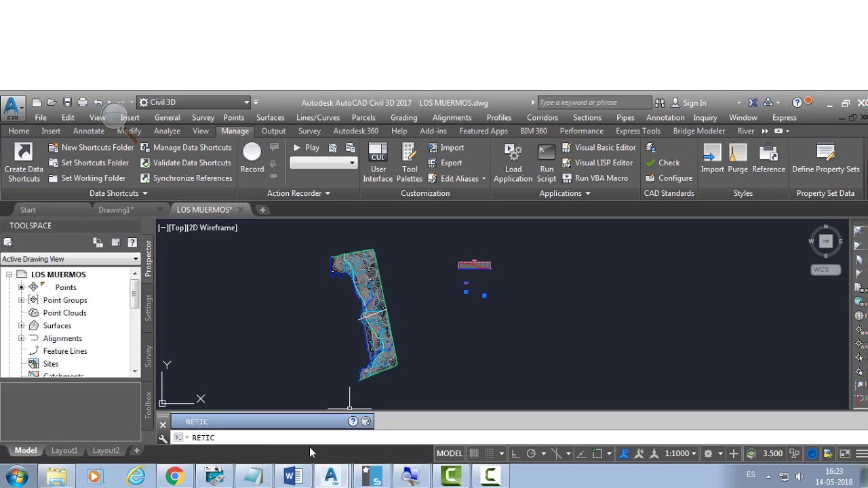Open the Corridors menu

[x=542, y=117]
